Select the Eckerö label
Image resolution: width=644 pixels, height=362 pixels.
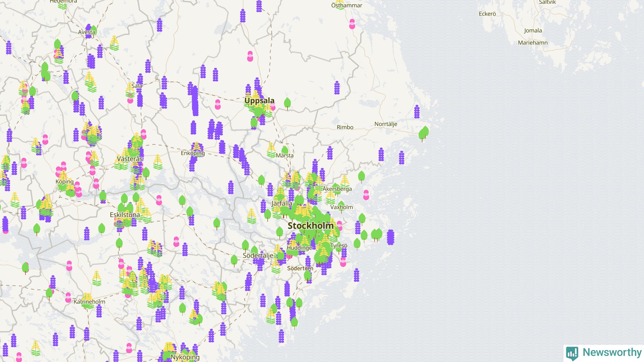point(487,14)
